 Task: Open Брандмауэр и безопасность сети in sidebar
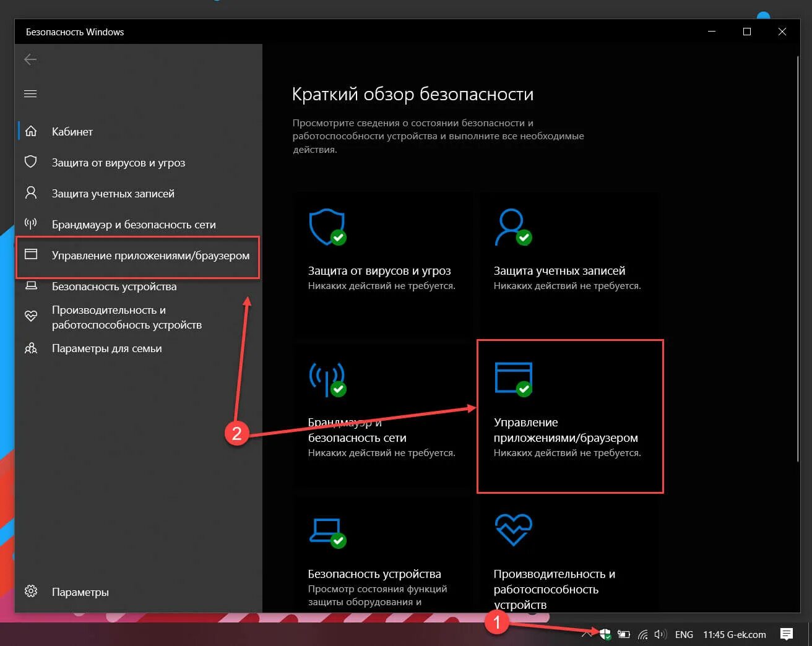tap(139, 224)
